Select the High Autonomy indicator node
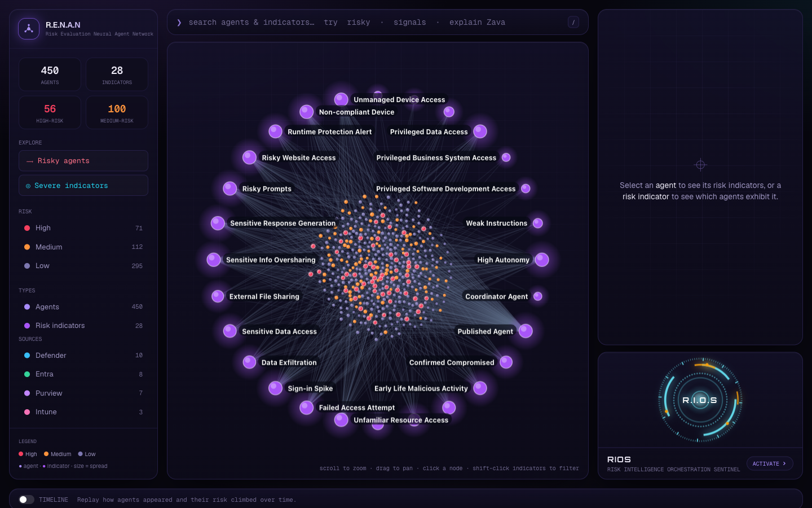This screenshot has height=508, width=812. point(542,260)
